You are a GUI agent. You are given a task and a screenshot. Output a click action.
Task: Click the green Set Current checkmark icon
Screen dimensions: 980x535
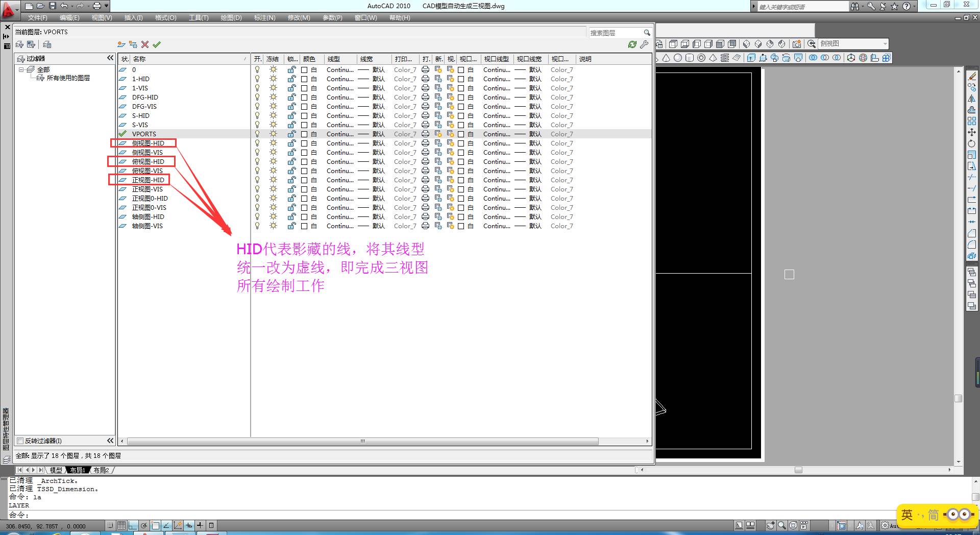pyautogui.click(x=157, y=44)
